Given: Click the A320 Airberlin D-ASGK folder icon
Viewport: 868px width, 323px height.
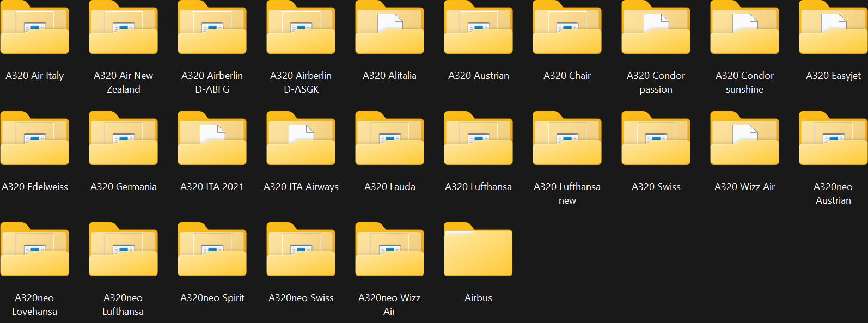Looking at the screenshot, I should point(301,27).
